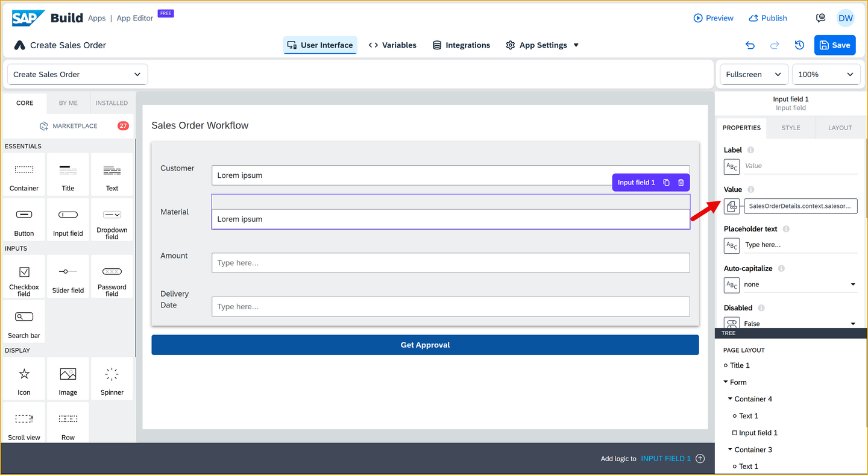Open the Fullscreen device size dropdown
Screen dimensions: 868x475
coord(754,74)
